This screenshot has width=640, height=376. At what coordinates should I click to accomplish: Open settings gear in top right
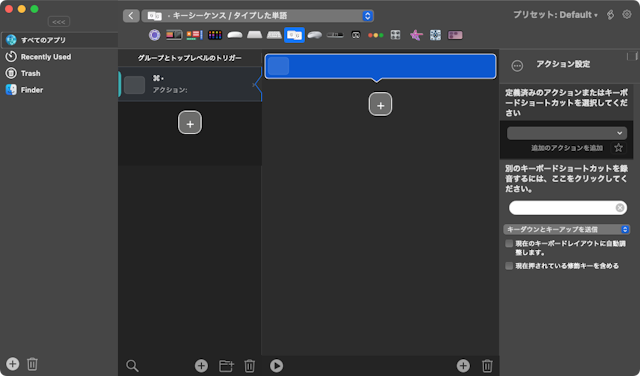pos(627,15)
